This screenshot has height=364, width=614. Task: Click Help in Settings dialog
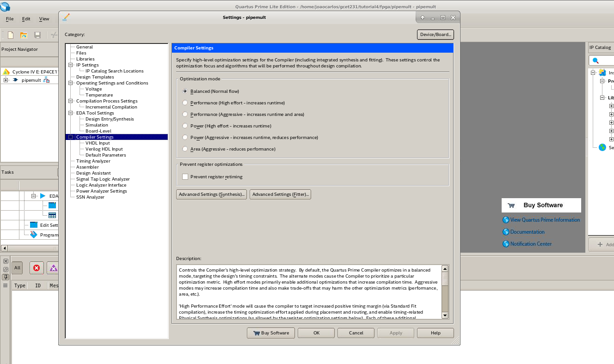click(x=436, y=333)
